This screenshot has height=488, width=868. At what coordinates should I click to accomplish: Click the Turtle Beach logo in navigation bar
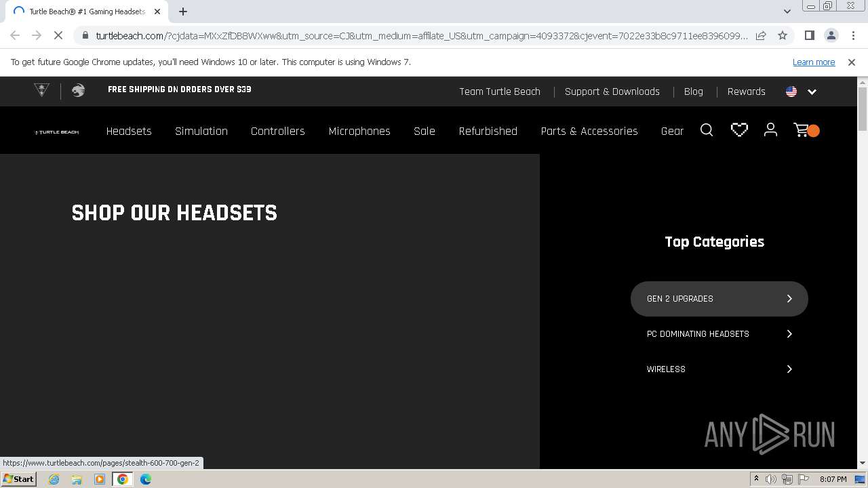pos(57,132)
